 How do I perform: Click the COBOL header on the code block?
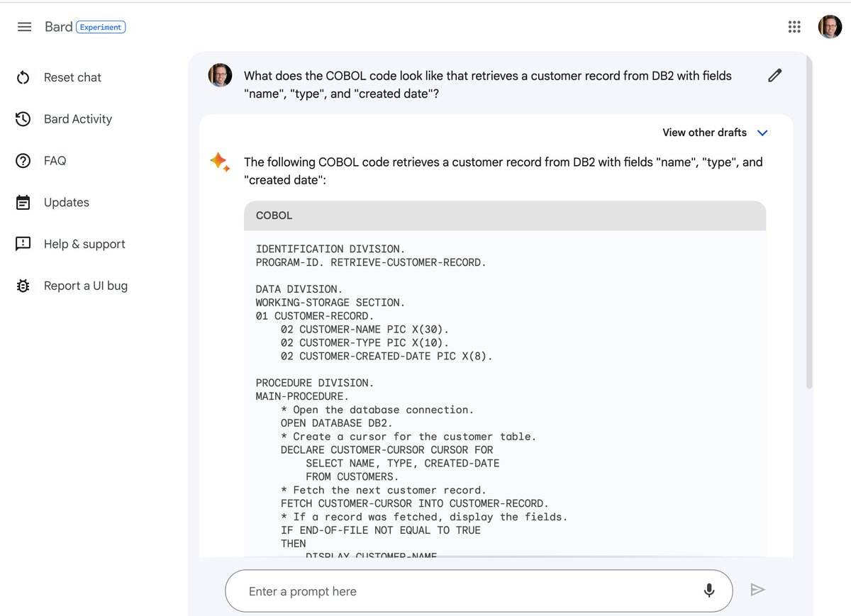(x=274, y=215)
